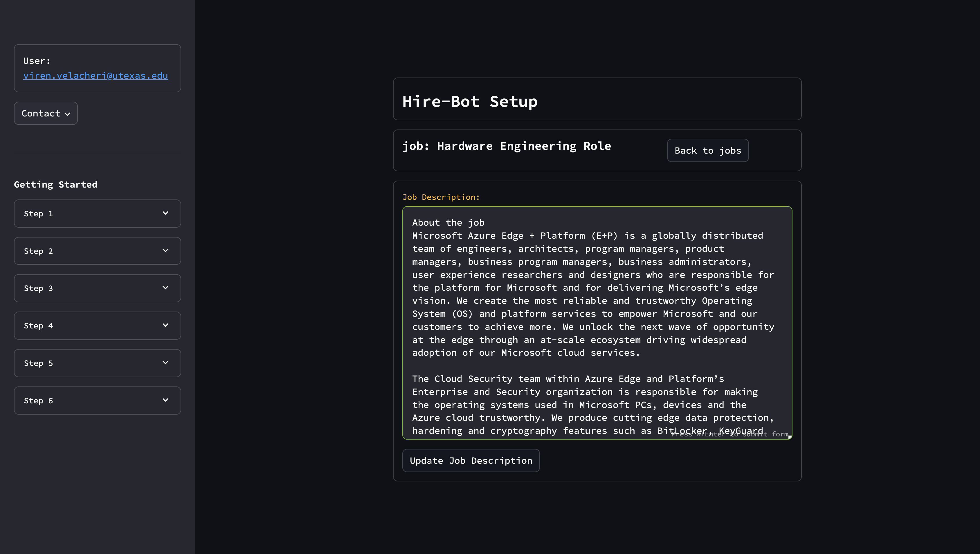980x554 pixels.
Task: Open the Contact dropdown
Action: (46, 114)
